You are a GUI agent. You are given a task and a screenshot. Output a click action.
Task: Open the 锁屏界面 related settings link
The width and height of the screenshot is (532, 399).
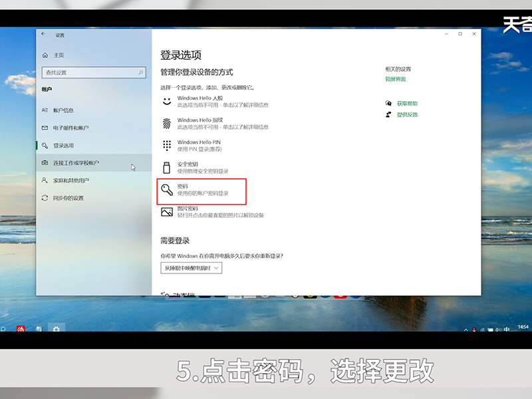[395, 79]
